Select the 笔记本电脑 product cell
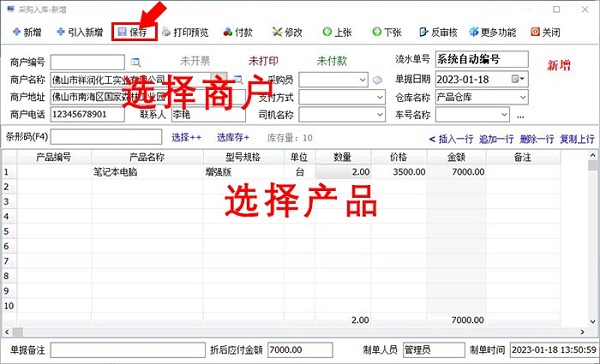 coord(147,172)
